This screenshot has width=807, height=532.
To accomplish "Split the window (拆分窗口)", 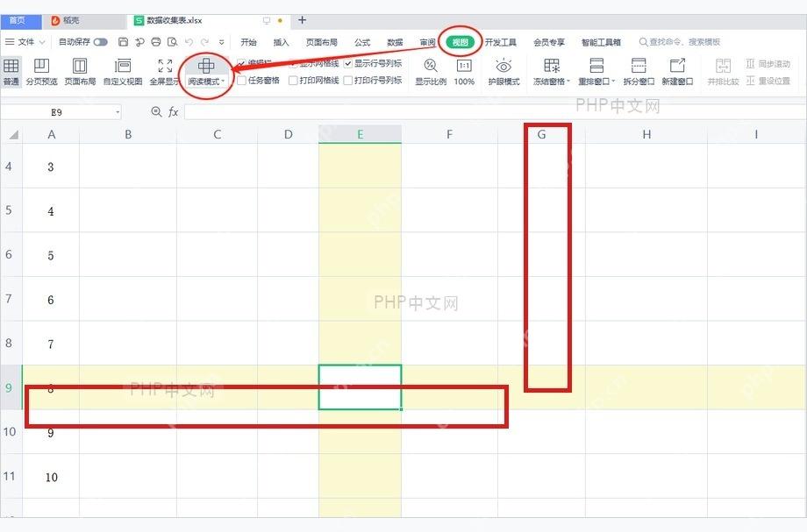I will coord(639,72).
